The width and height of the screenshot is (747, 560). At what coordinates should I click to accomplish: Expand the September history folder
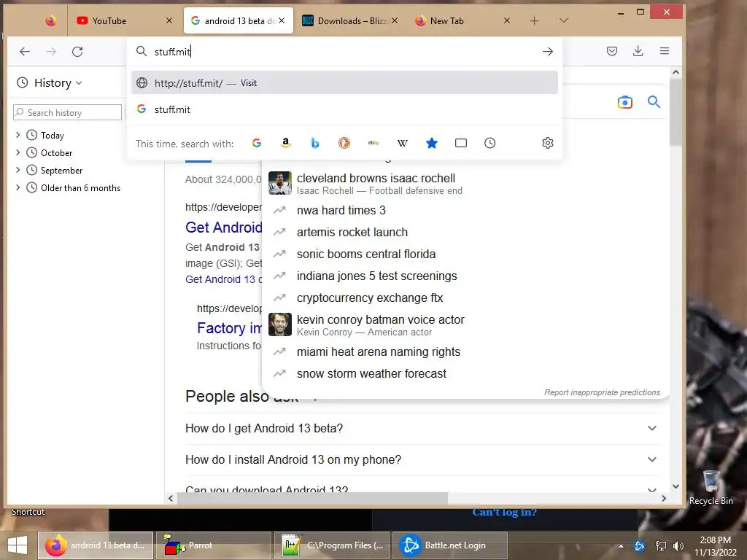point(18,170)
